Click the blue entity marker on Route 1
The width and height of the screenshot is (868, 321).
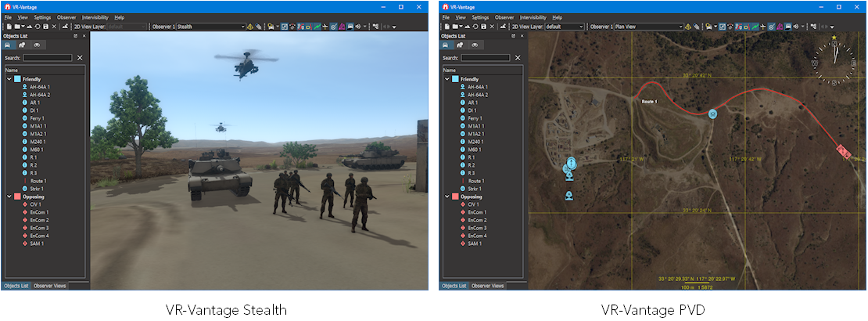(x=712, y=113)
